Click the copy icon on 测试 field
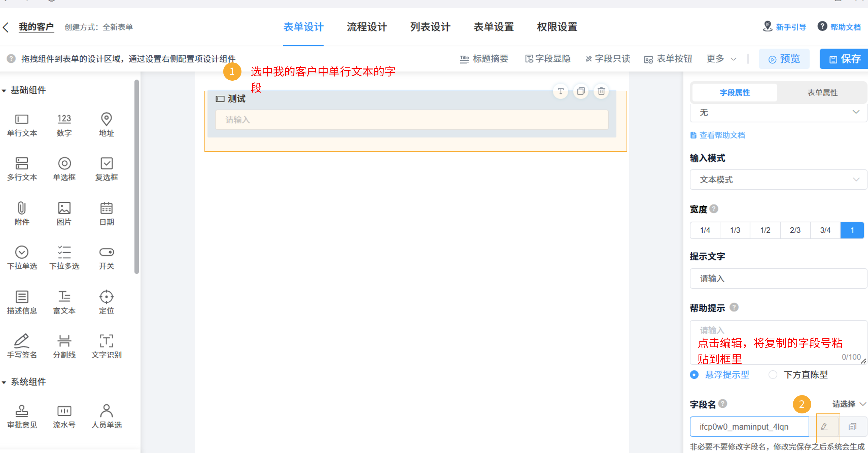 [581, 91]
